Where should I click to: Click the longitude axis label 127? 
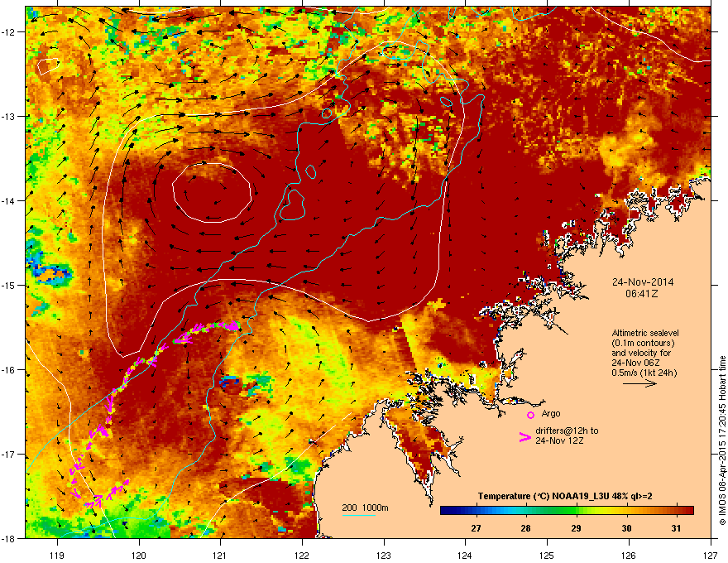710,555
